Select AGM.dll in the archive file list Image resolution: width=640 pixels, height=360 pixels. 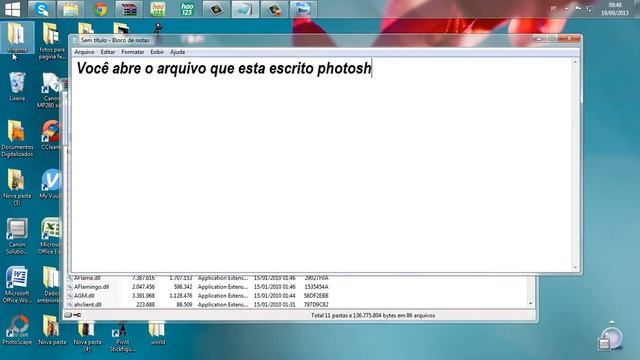(84, 296)
